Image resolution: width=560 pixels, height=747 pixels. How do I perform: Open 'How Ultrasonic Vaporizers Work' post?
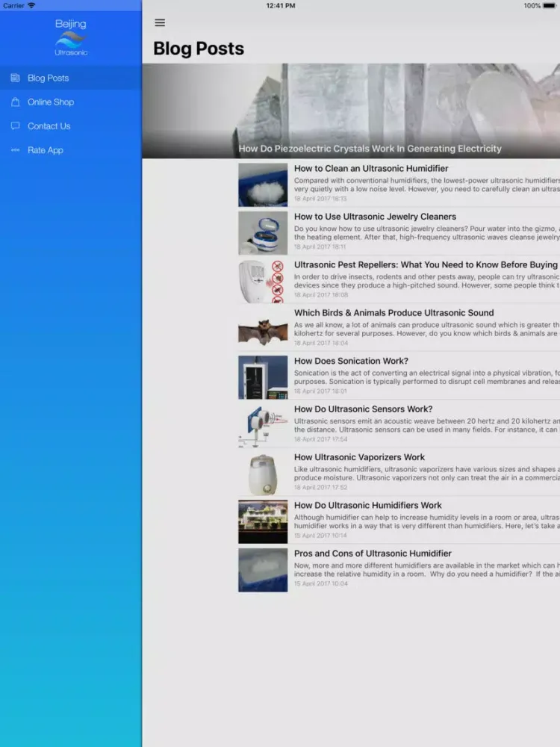point(359,457)
